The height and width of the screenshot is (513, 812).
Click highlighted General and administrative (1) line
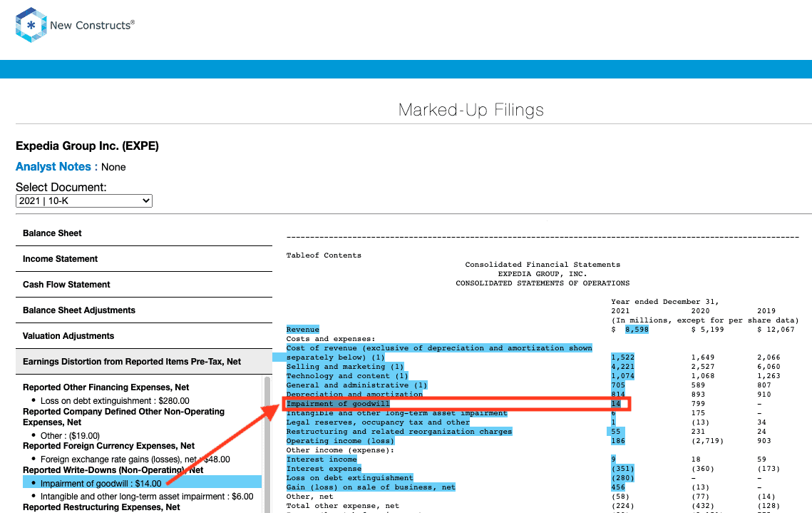point(356,385)
